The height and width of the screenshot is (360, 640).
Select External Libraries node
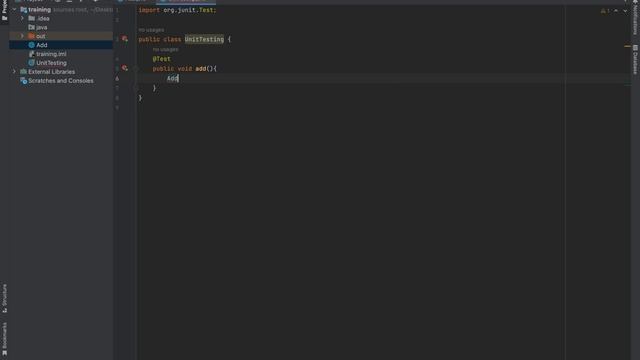pyautogui.click(x=51, y=72)
